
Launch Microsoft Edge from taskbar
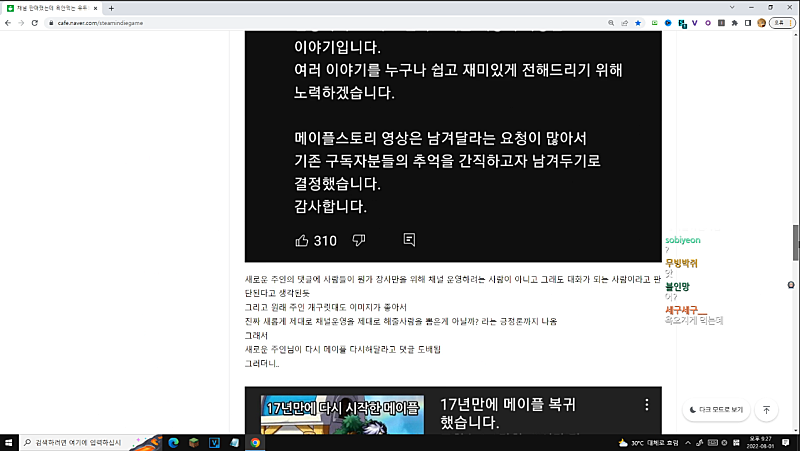173,442
